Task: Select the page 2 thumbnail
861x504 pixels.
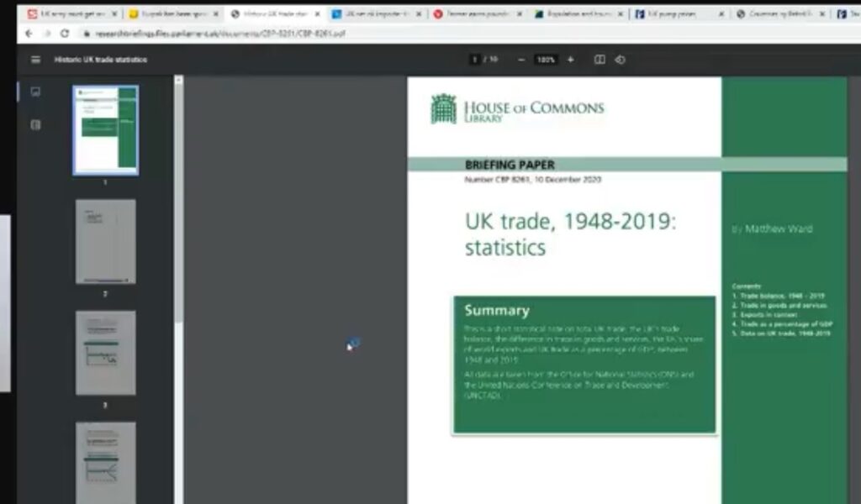Action: click(x=105, y=241)
